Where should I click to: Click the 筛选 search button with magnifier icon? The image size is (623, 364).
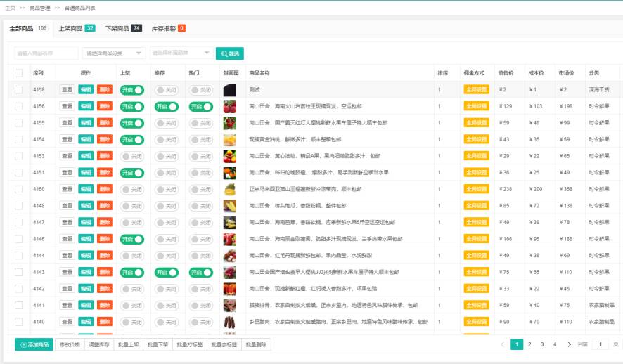(x=230, y=53)
